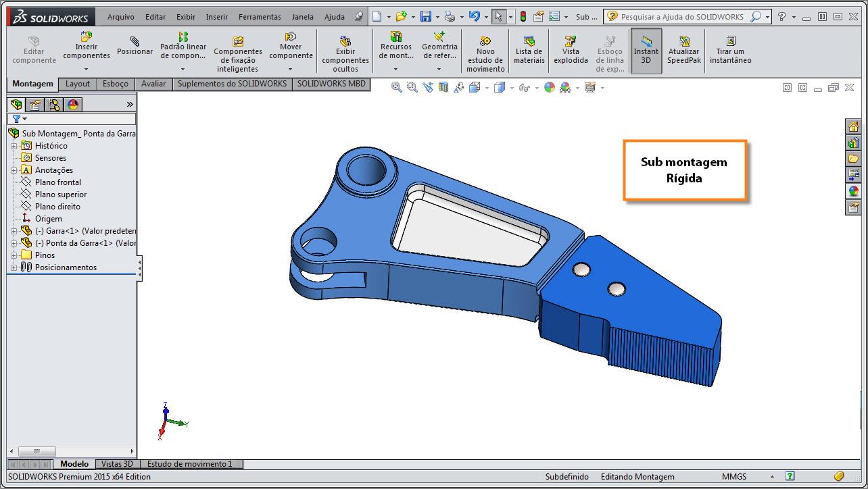Open the Ferramentas menu
868x489 pixels.
[260, 17]
